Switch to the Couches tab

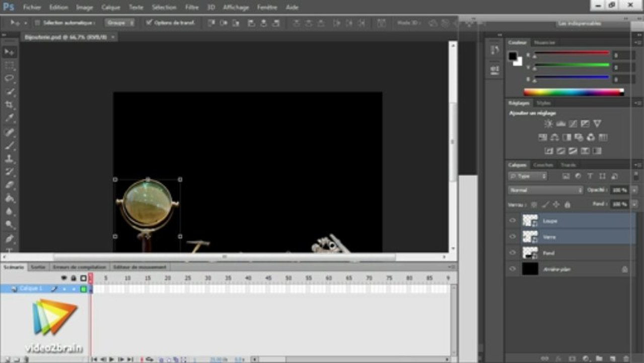click(x=543, y=165)
